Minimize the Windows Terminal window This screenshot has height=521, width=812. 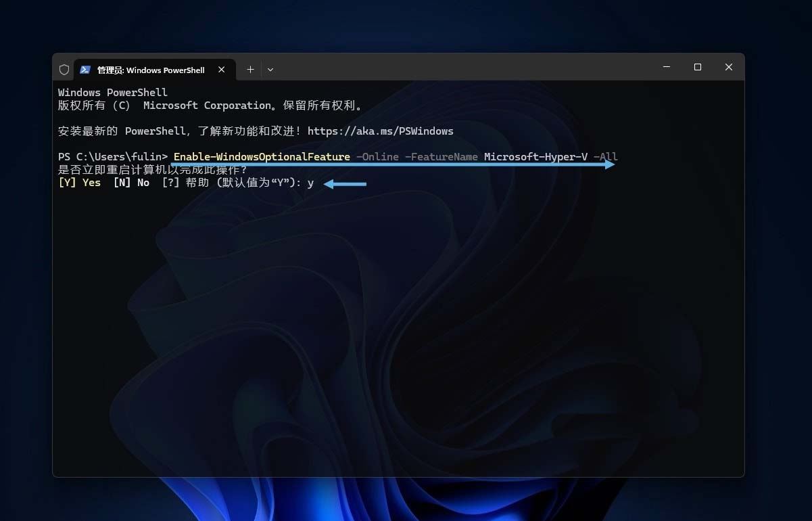666,67
